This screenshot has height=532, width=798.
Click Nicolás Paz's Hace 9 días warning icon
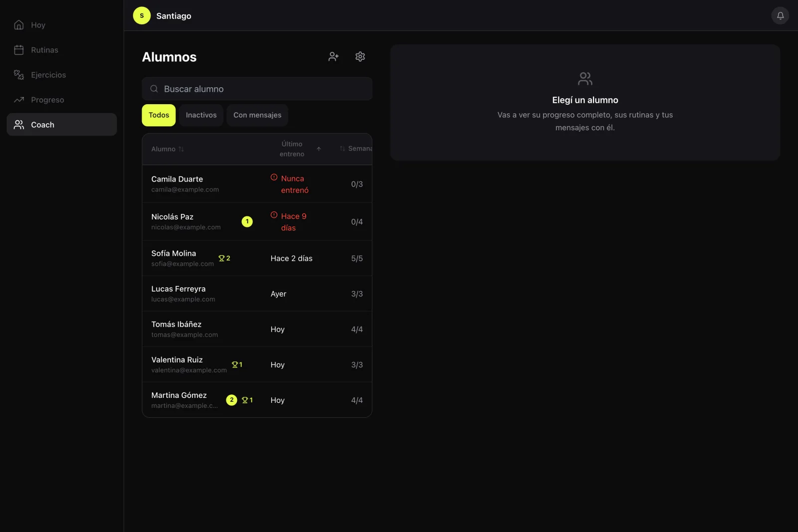tap(274, 215)
